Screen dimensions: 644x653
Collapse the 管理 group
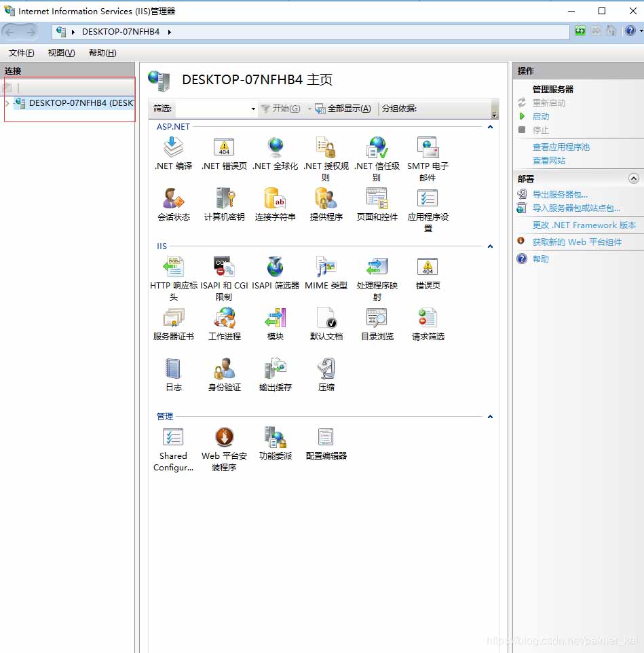click(x=490, y=417)
